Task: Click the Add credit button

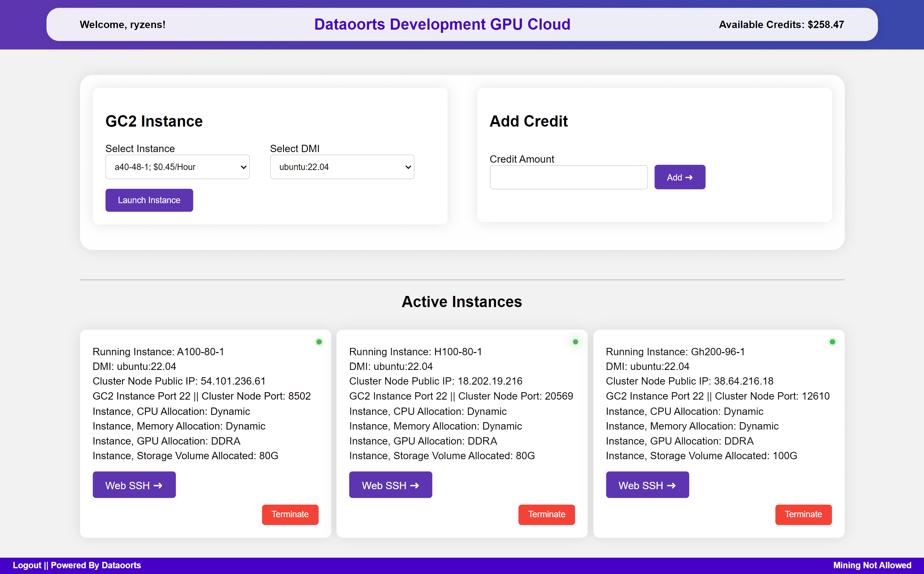Action: pyautogui.click(x=680, y=177)
